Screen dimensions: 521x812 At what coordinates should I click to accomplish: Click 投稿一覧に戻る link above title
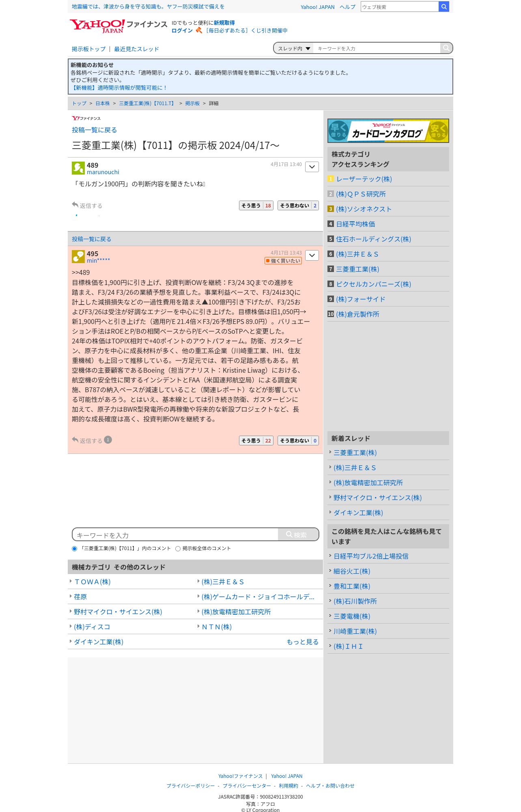[x=94, y=130]
